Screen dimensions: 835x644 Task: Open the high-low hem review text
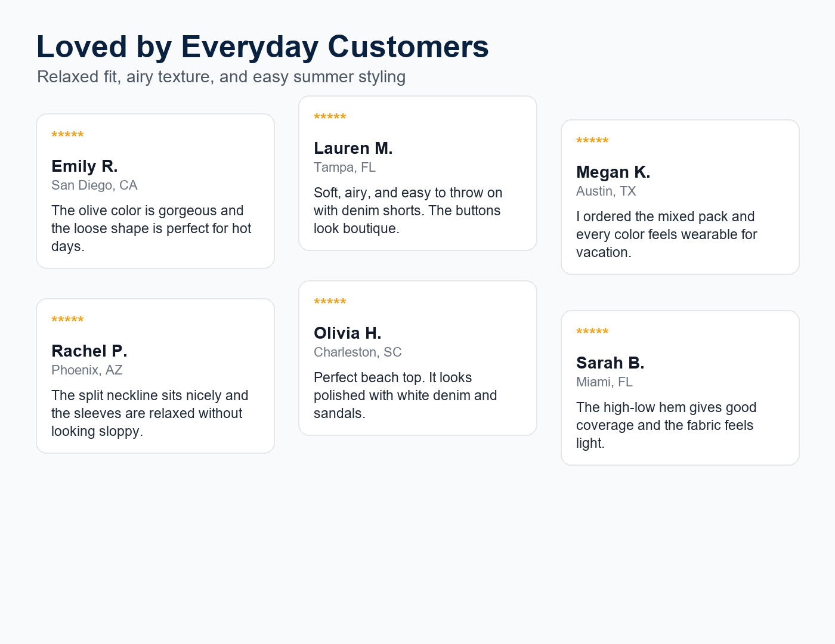(x=666, y=425)
